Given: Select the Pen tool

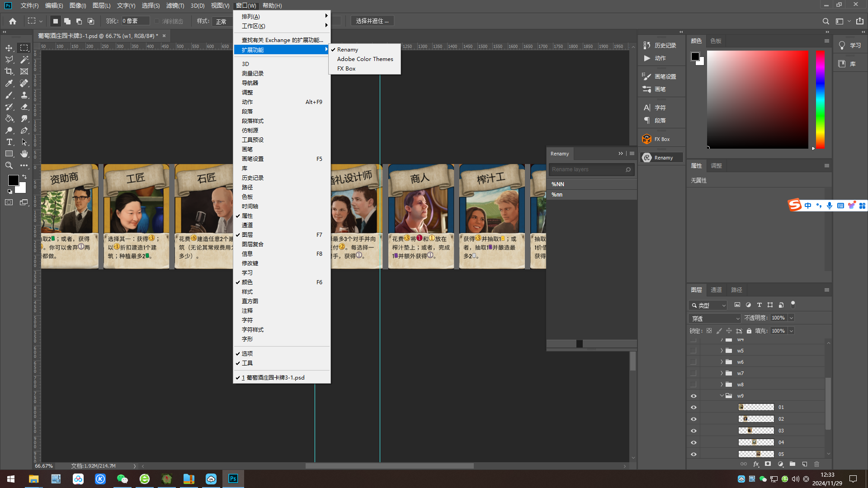Looking at the screenshot, I should (x=24, y=130).
